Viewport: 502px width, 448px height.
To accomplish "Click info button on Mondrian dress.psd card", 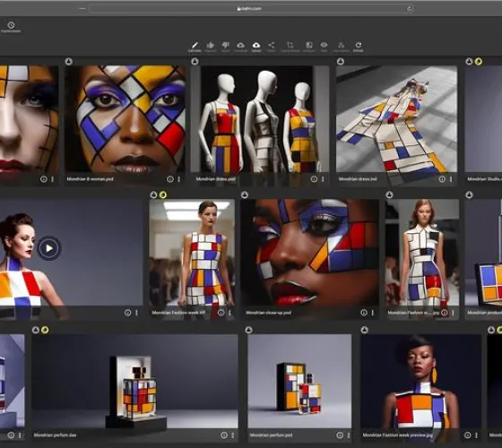I will [x=314, y=179].
